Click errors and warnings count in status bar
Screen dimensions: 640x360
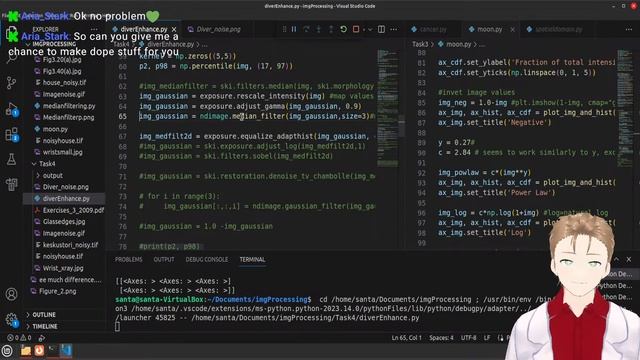click(19, 338)
